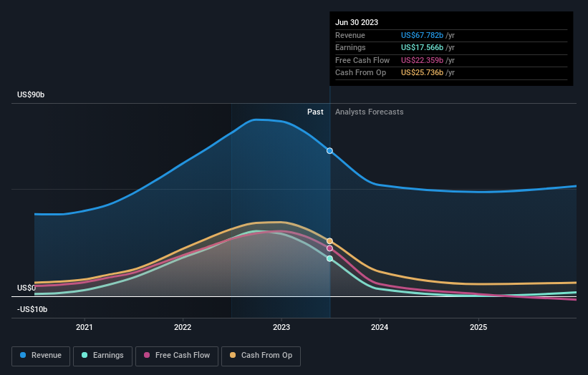The height and width of the screenshot is (375, 588).
Task: Click the US$0 y-axis label
Action: (26, 288)
